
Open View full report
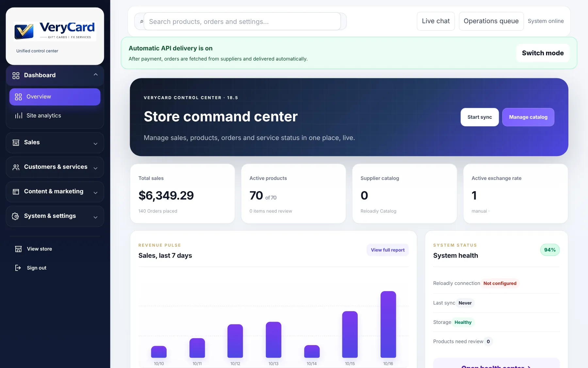(x=388, y=250)
